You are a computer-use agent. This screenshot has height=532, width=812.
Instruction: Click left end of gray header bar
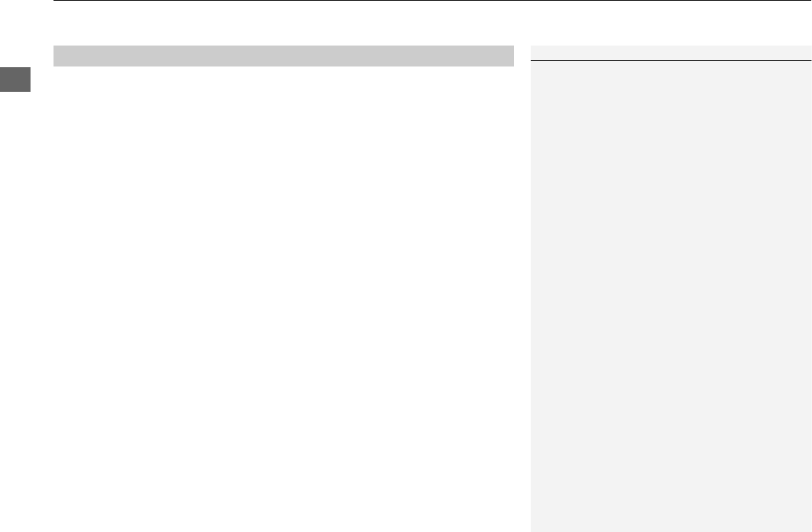pyautogui.click(x=59, y=56)
